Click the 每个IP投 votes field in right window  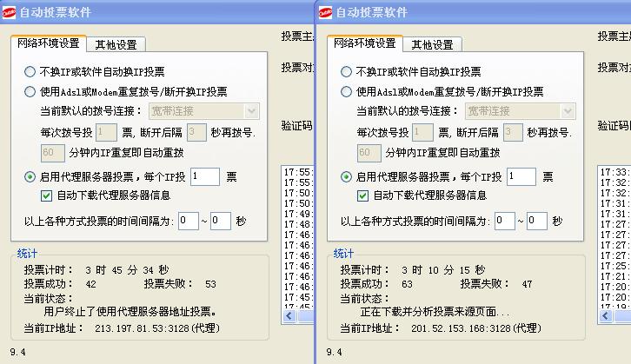click(x=521, y=176)
